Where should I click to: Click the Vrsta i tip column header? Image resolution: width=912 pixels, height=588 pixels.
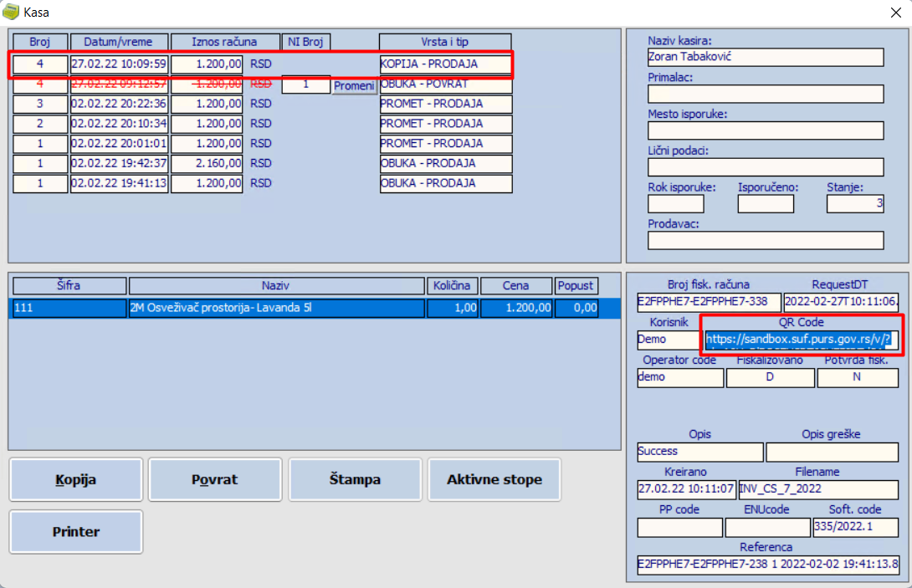(x=445, y=42)
